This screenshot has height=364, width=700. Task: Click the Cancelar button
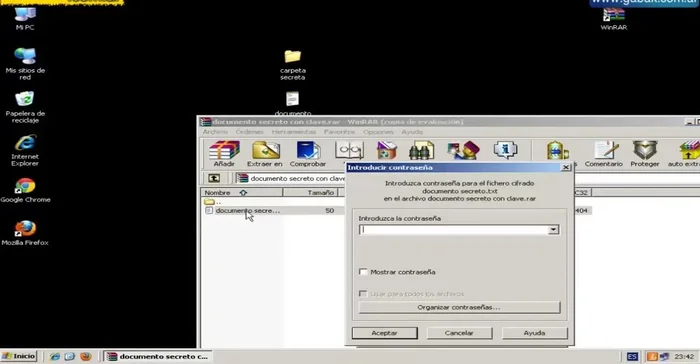(459, 333)
